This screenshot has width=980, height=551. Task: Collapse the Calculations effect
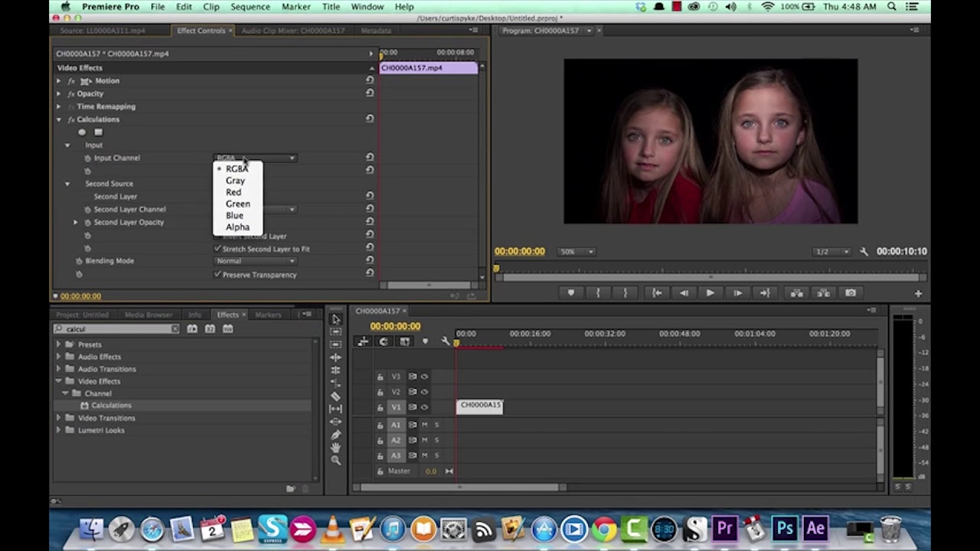tap(59, 119)
